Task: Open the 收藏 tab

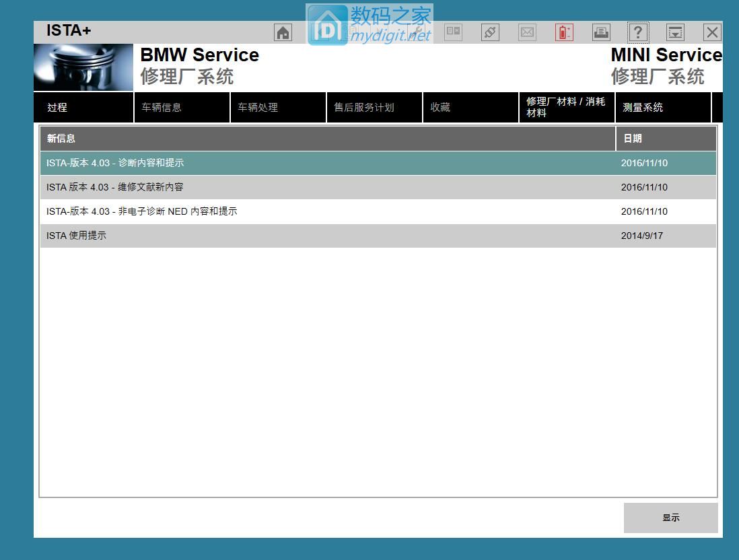Action: [471, 108]
